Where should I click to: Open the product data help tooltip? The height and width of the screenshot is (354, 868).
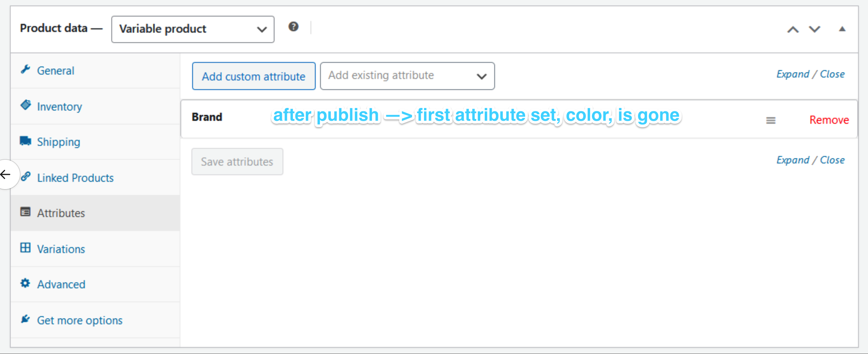[x=293, y=26]
